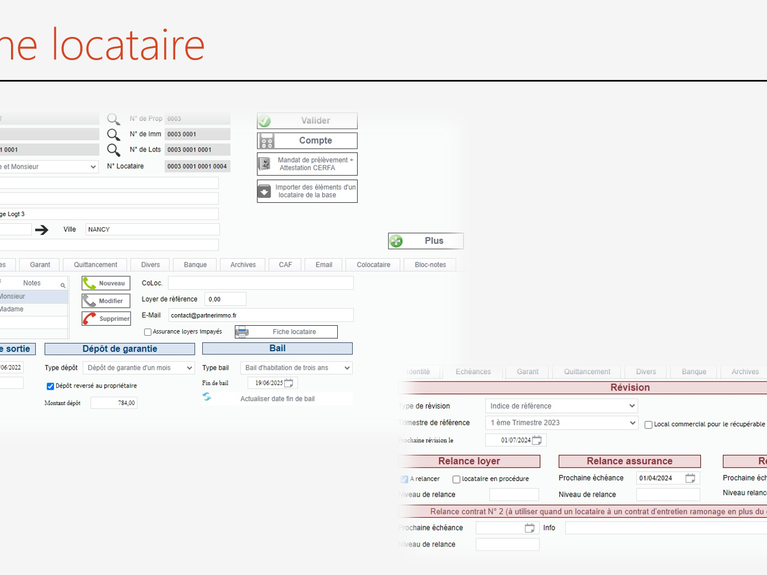The image size is (767, 575).
Task: Open the Type bail dropdown
Action: pyautogui.click(x=296, y=368)
